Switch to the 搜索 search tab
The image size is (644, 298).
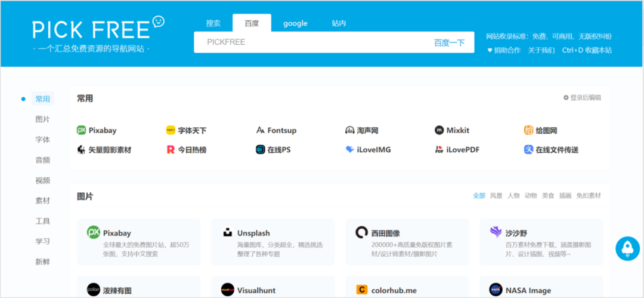point(213,23)
